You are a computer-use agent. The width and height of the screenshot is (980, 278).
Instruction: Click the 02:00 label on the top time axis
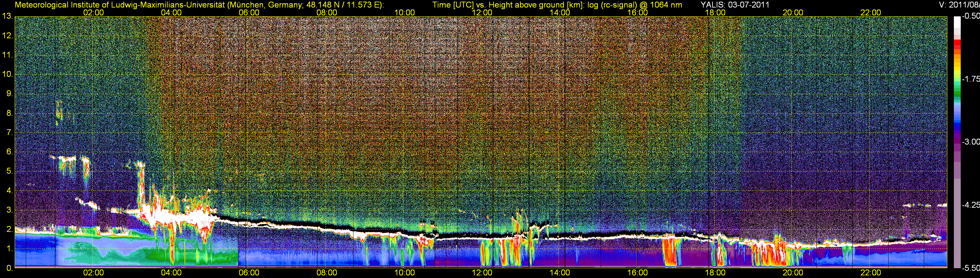tap(93, 12)
